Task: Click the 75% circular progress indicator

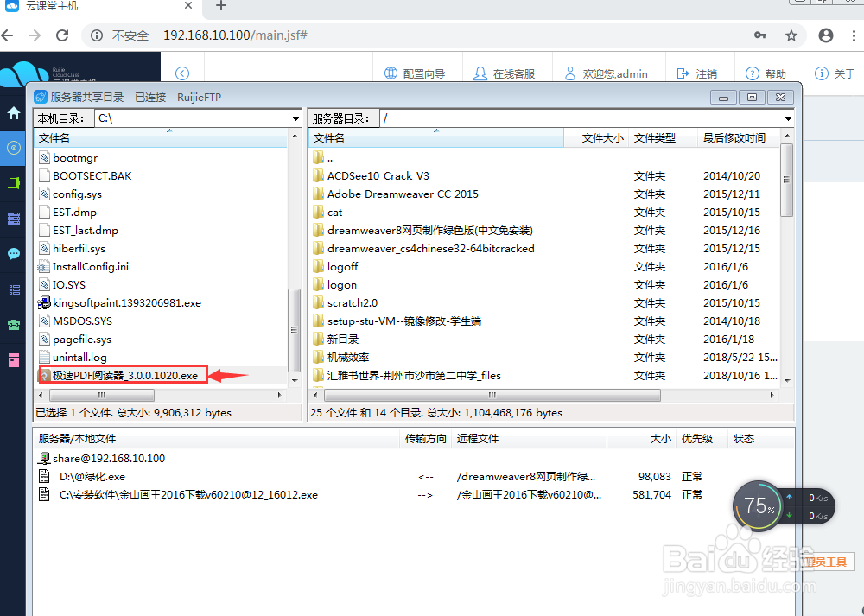Action: point(758,505)
